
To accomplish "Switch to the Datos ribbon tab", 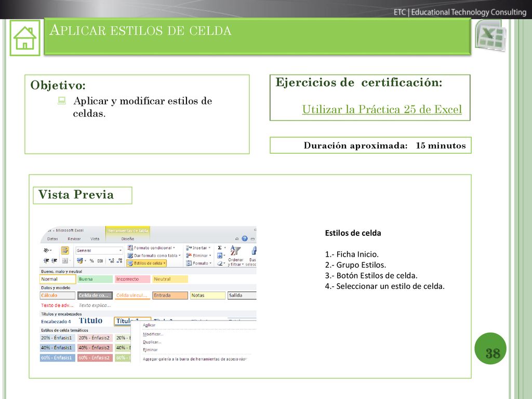I will point(52,239).
